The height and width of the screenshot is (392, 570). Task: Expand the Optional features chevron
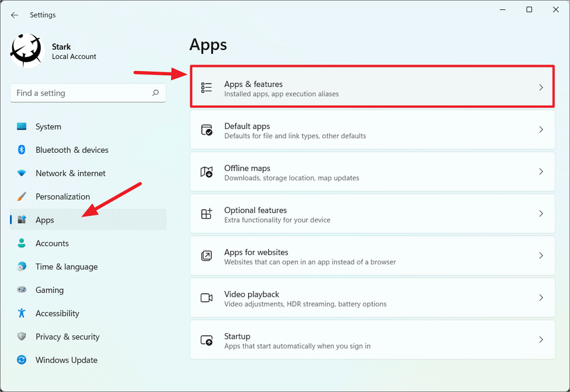click(x=541, y=213)
